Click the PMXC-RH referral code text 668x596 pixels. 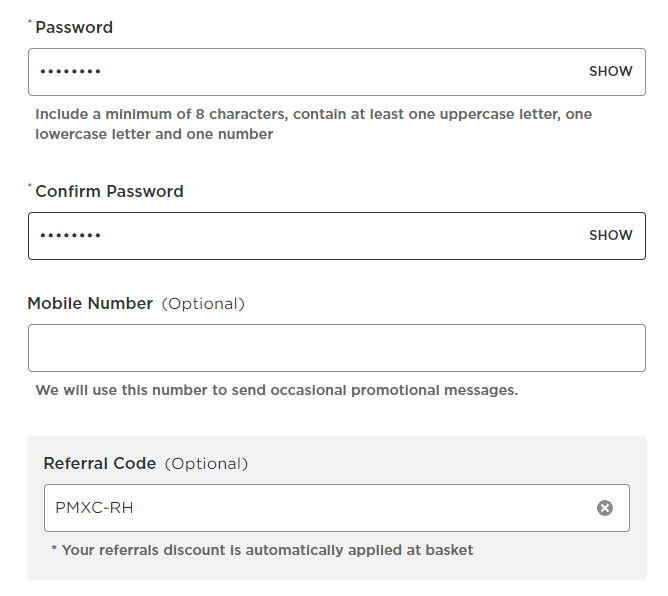[94, 508]
